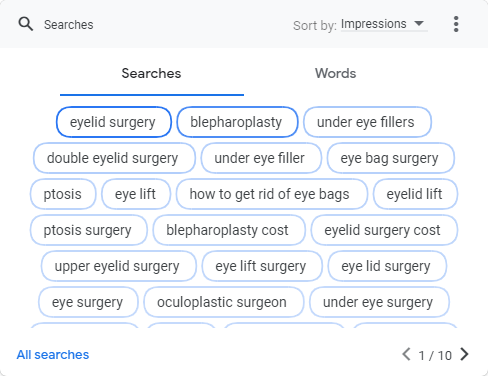The image size is (488, 376).
Task: Choose the eye bag surgery chip
Action: pos(391,158)
